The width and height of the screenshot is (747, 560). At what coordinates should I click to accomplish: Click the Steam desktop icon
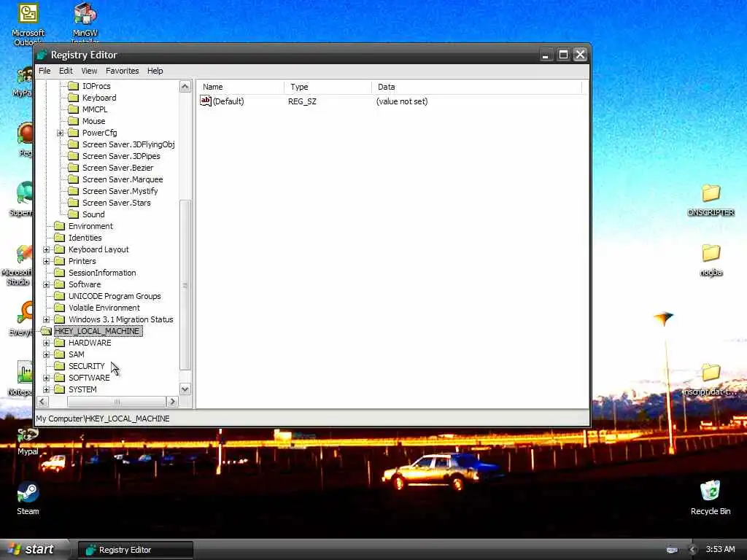[x=28, y=499]
